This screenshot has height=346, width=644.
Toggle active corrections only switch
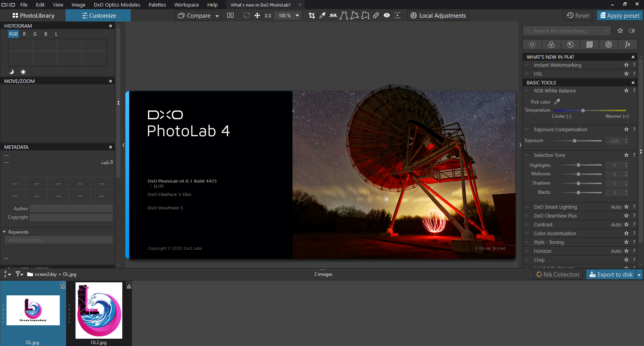(632, 31)
